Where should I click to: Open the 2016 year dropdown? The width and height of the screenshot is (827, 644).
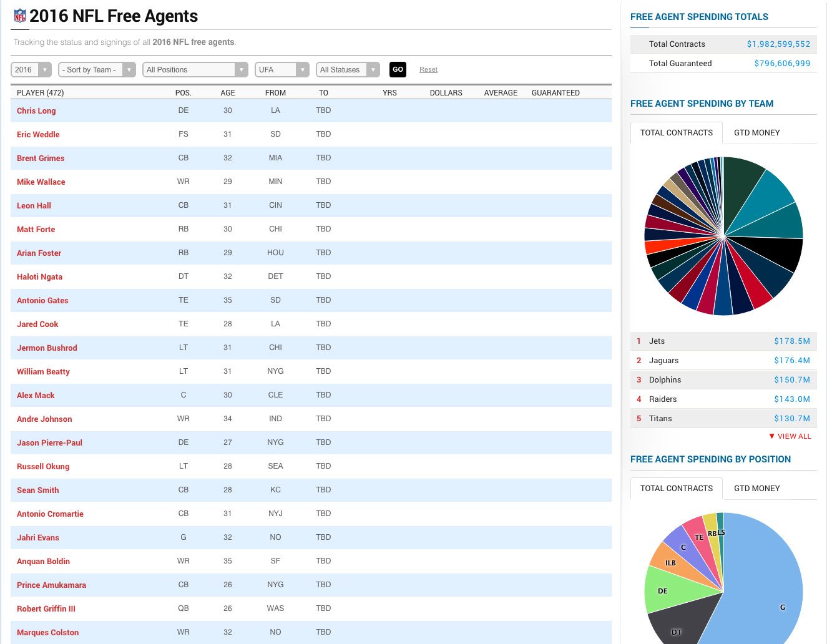click(x=31, y=70)
